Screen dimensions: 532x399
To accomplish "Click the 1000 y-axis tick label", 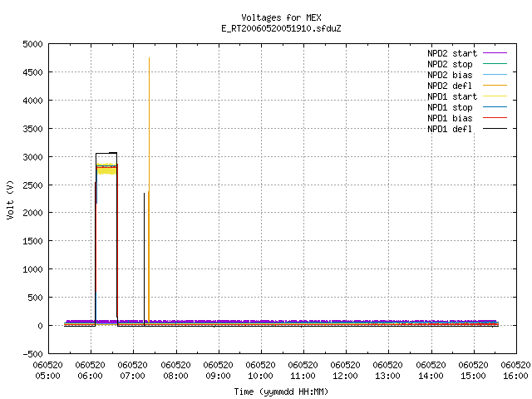I will coord(32,269).
